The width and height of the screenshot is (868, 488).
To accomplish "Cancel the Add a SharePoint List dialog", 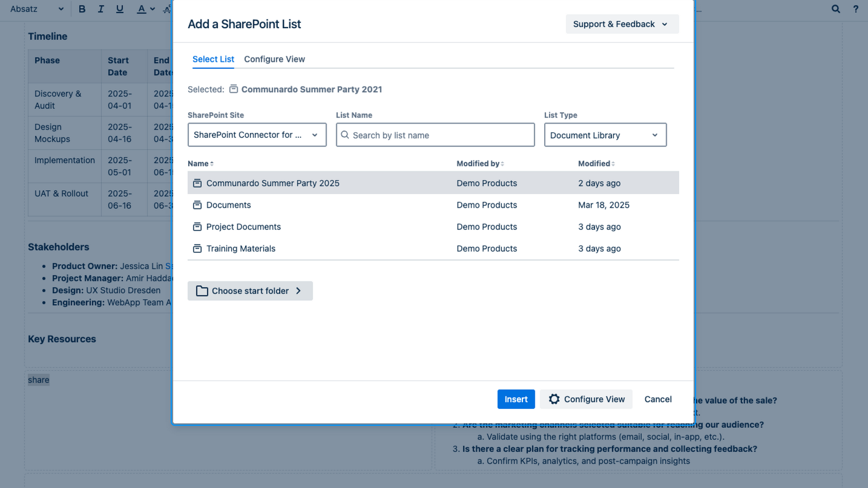I will [x=658, y=399].
